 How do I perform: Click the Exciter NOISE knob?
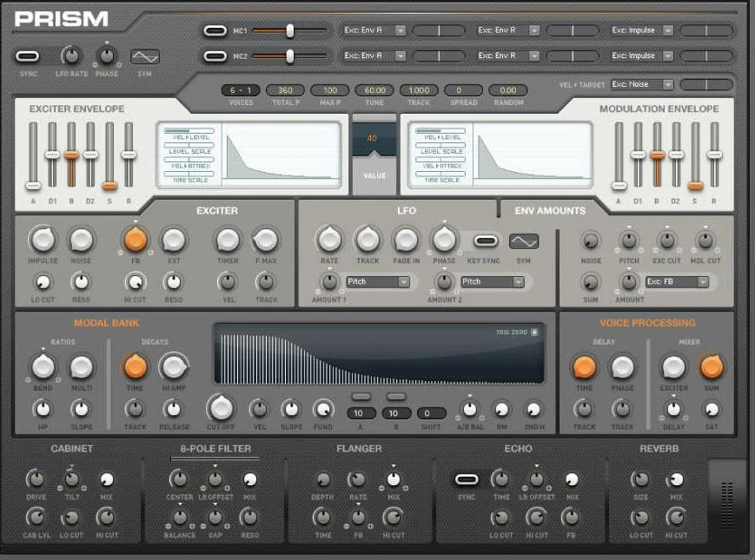81,240
